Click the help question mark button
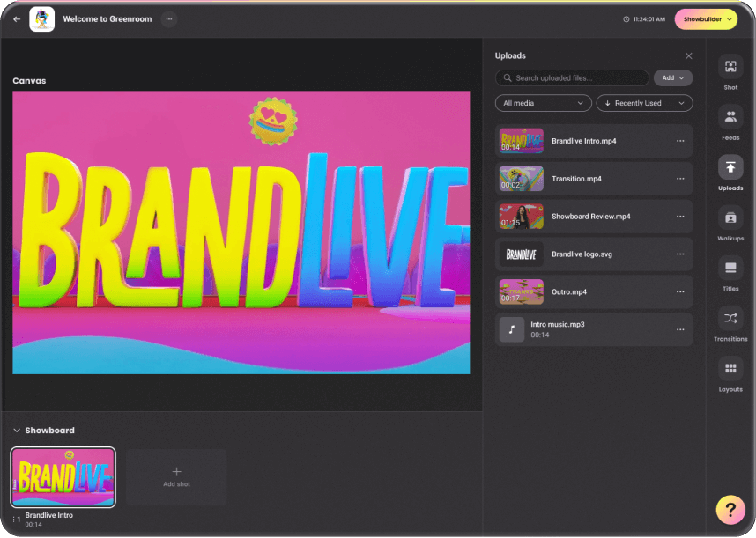The height and width of the screenshot is (538, 756). pyautogui.click(x=730, y=510)
